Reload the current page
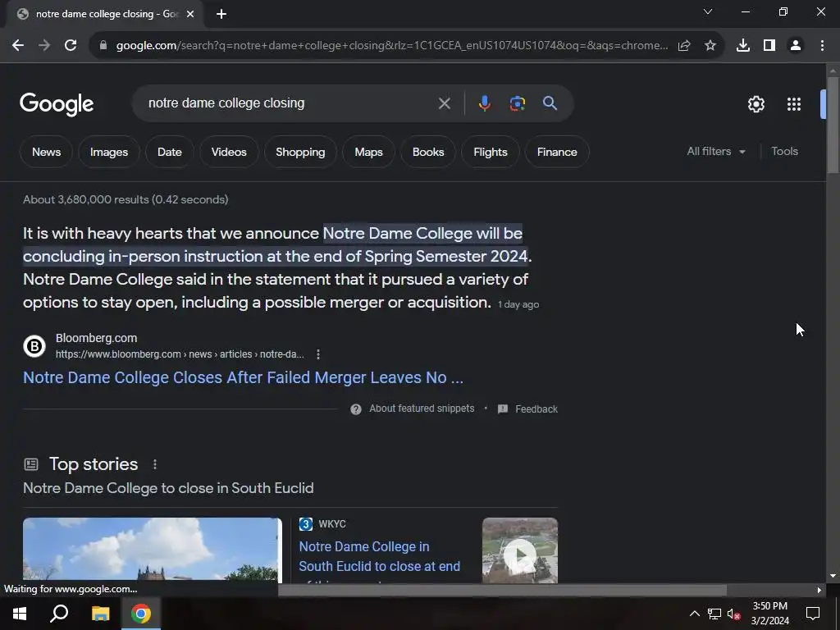The height and width of the screenshot is (630, 840). [x=71, y=46]
